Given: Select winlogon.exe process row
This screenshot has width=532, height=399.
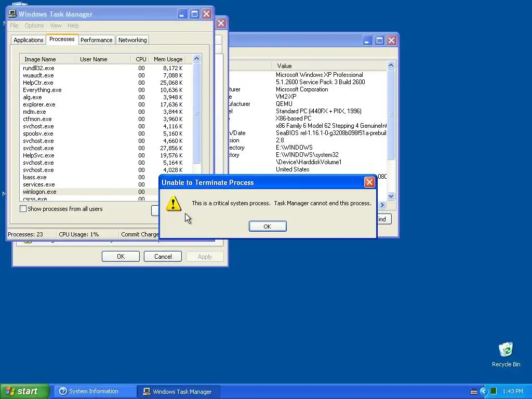Looking at the screenshot, I should tap(90, 192).
